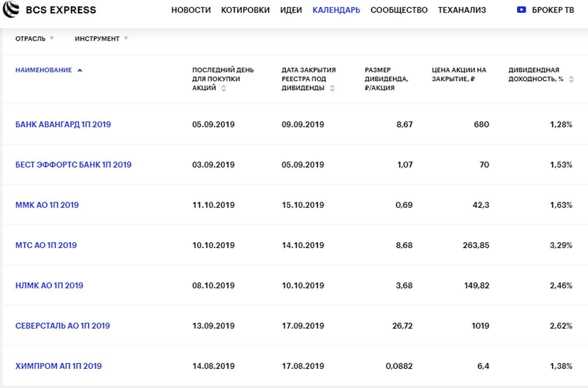
Task: Select last purchase date 10.10.2019
Action: pos(214,245)
